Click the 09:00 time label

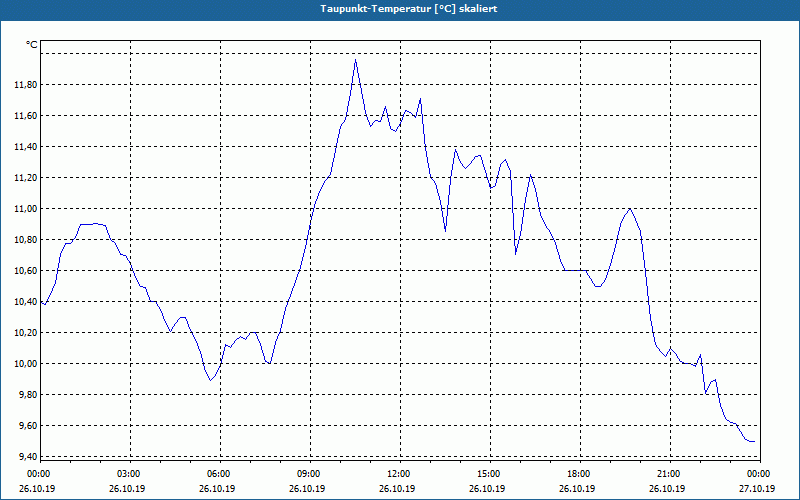(311, 474)
